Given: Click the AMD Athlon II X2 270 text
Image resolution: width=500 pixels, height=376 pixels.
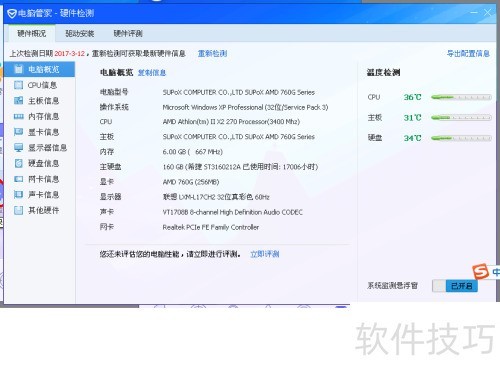Looking at the screenshot, I should point(231,122).
